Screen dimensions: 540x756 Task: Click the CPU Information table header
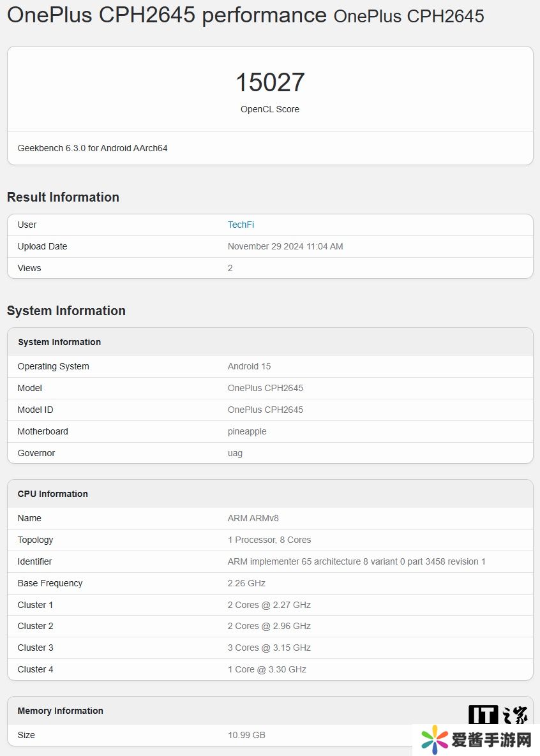coord(53,494)
